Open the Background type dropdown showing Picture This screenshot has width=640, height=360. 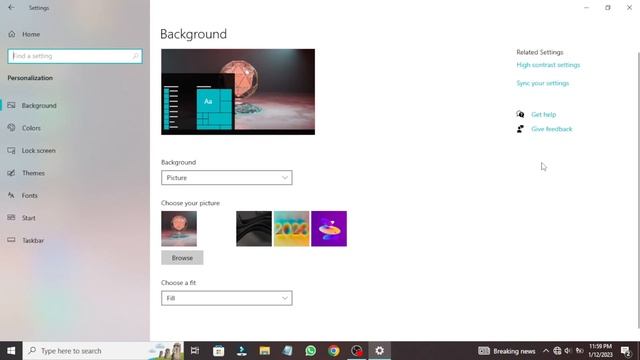(x=227, y=178)
